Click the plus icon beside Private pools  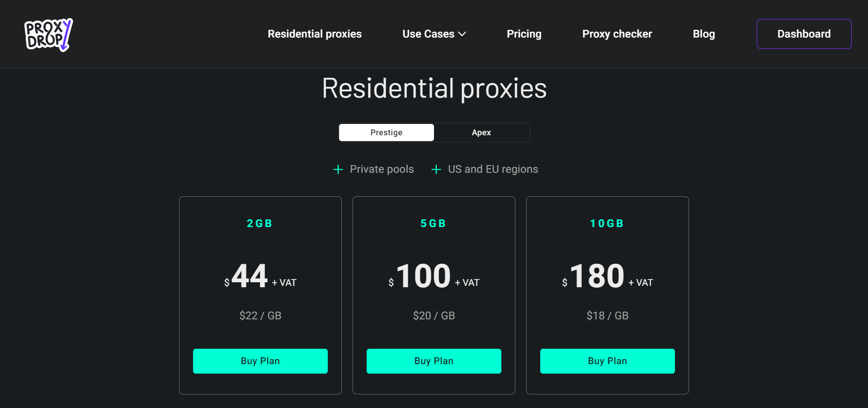pos(338,169)
